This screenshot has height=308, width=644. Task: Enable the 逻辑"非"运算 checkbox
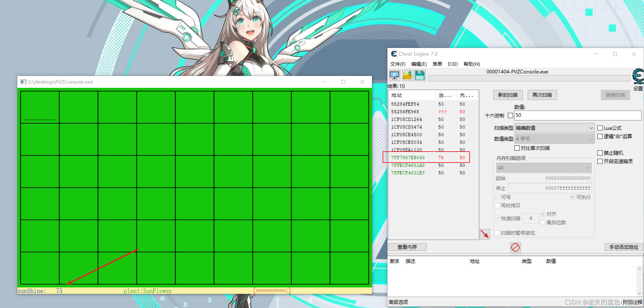(600, 136)
